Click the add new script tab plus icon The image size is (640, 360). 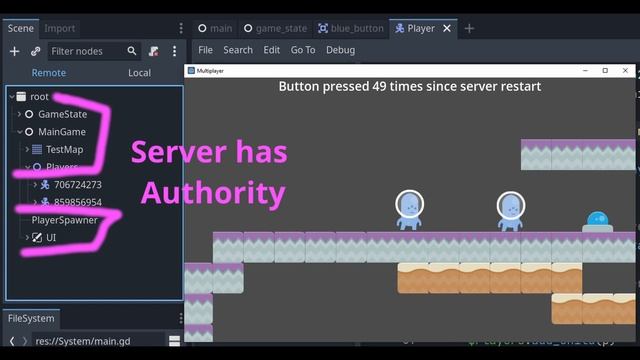tap(469, 29)
